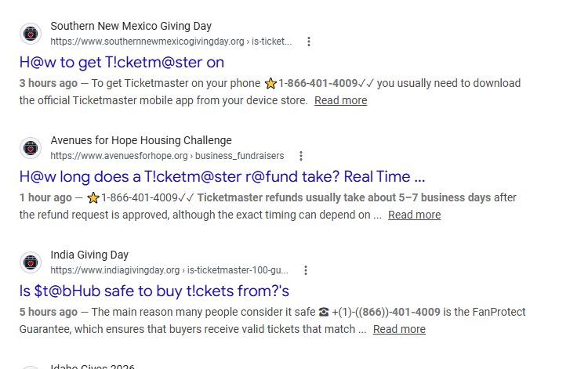Open three-dot menu for India Giving Day result

coord(306,270)
